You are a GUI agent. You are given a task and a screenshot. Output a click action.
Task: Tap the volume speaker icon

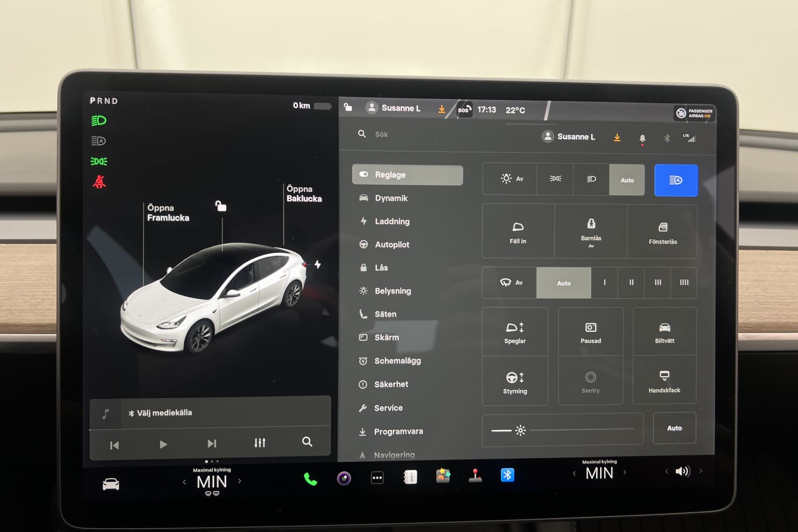click(683, 471)
